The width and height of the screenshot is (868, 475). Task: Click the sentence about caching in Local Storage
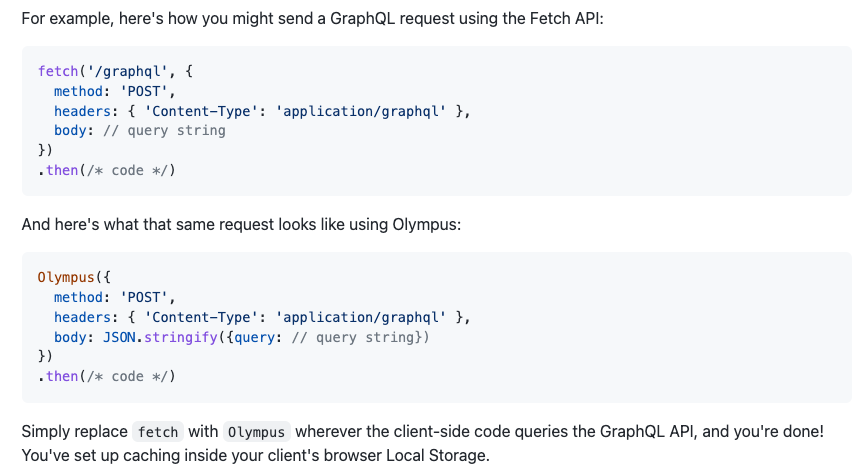pyautogui.click(x=255, y=456)
